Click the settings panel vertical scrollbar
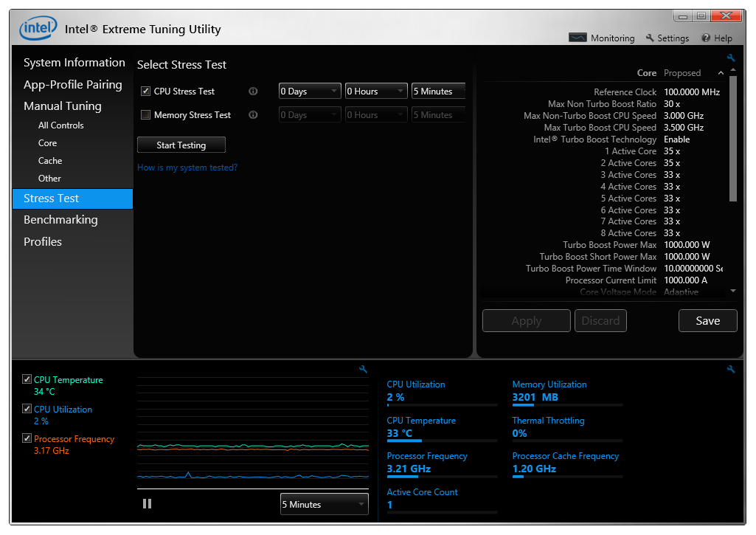 point(732,140)
